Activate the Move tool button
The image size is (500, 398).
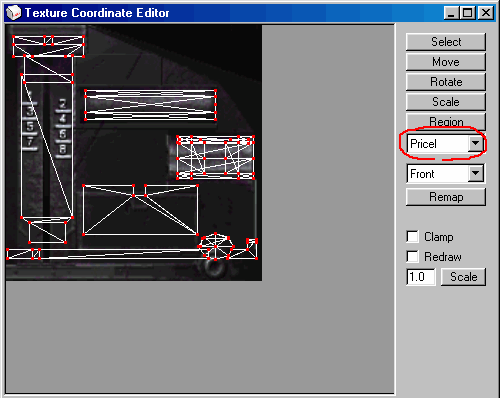pos(446,62)
